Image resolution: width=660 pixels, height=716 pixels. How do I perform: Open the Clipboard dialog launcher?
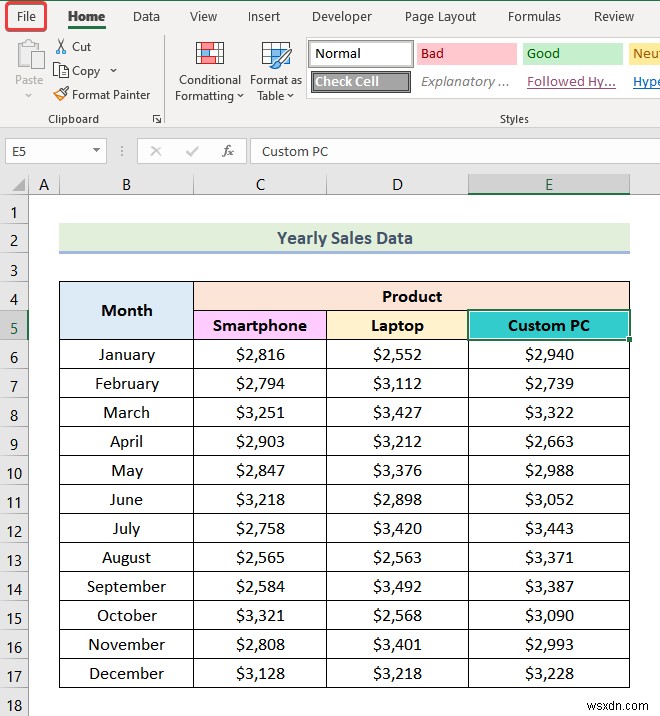click(157, 119)
